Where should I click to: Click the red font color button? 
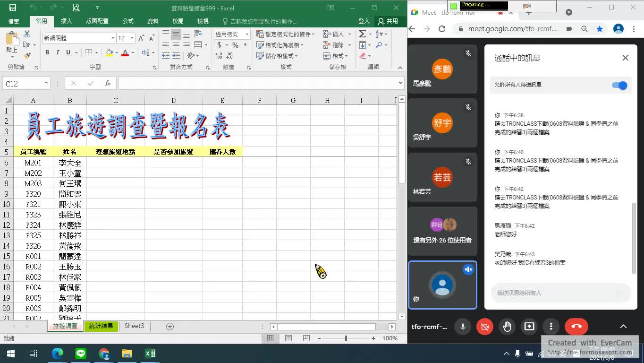125,52
